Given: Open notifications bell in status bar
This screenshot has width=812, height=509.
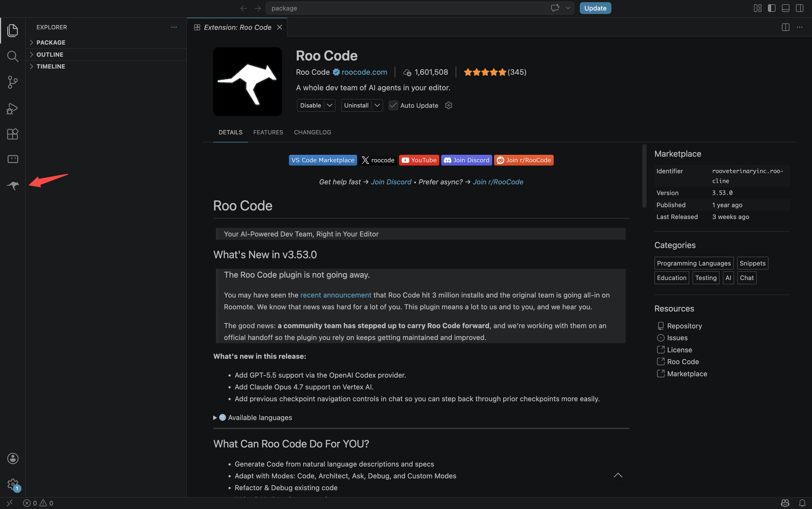Looking at the screenshot, I should (802, 503).
